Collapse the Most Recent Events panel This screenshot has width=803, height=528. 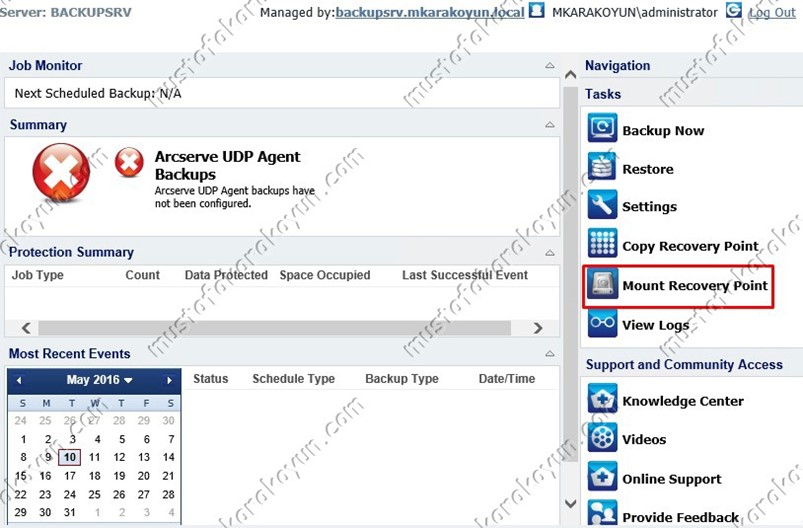coord(550,353)
